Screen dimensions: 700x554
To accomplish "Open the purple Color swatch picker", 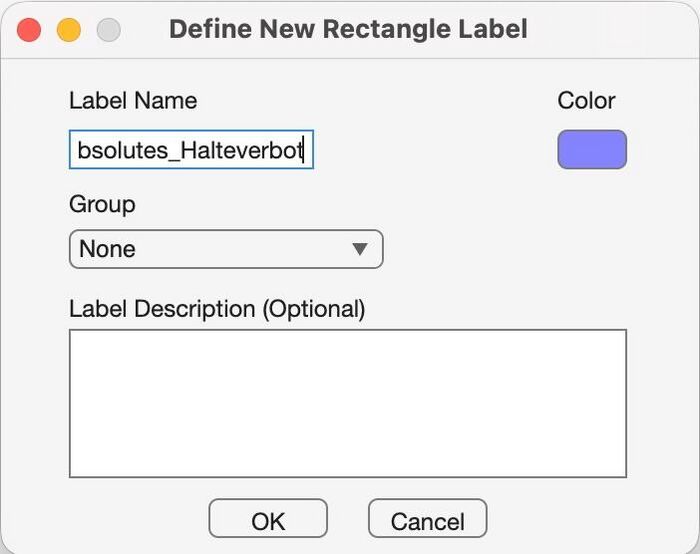I will tap(591, 150).
